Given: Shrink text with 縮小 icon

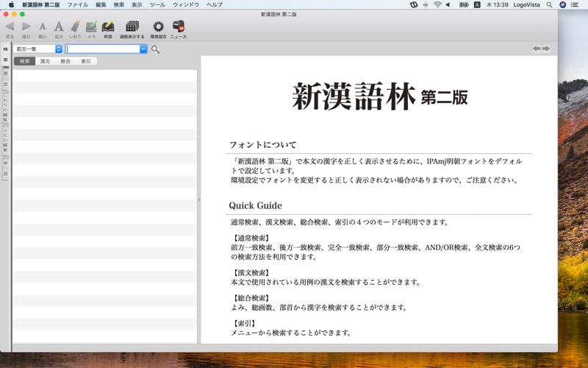Looking at the screenshot, I should click(x=43, y=27).
